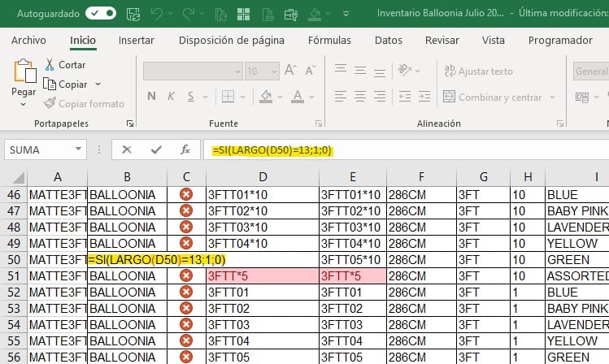Click the fill color bucket swatch
The height and width of the screenshot is (364, 609).
pos(263,97)
